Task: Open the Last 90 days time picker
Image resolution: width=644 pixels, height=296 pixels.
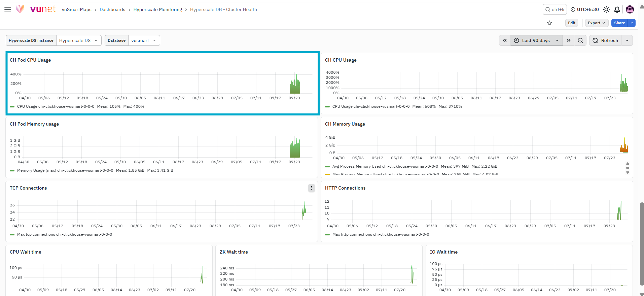Action: pyautogui.click(x=536, y=40)
